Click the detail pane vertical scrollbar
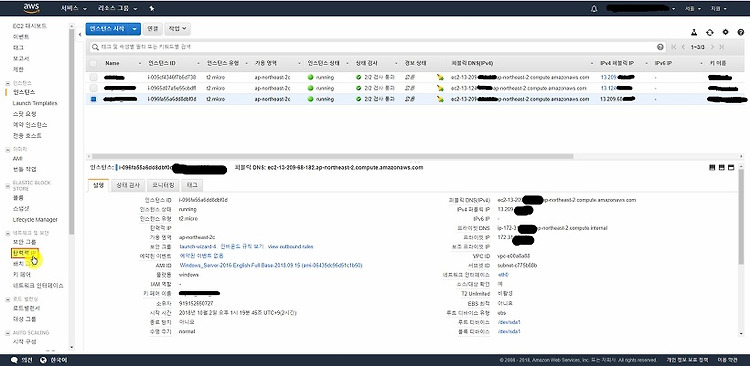750x366 pixels. [x=741, y=216]
